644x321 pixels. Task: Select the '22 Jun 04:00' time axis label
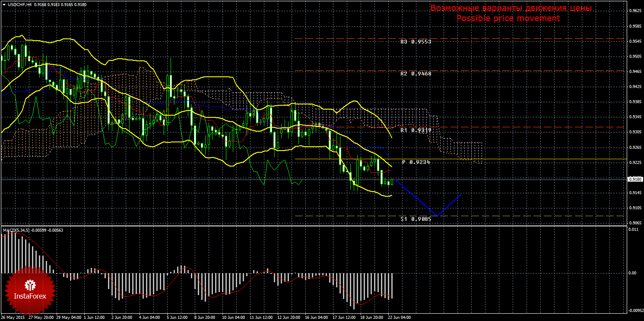399,318
